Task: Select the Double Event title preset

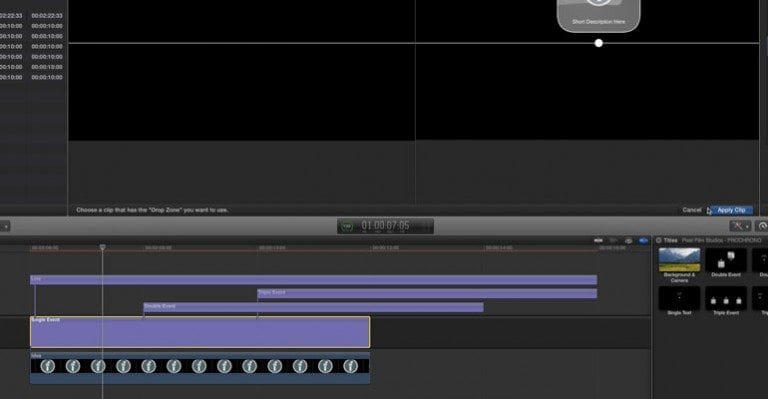Action: [726, 259]
